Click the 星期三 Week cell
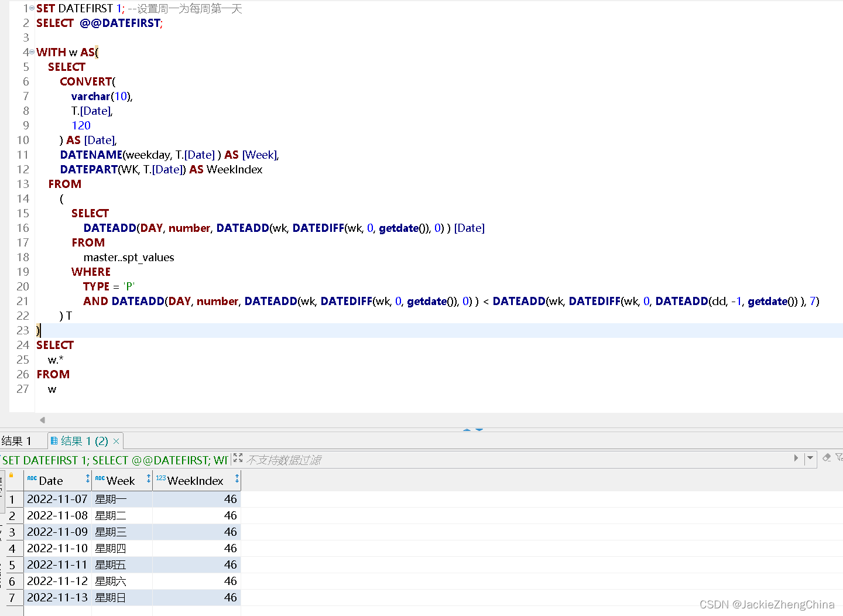This screenshot has width=843, height=616. click(x=122, y=532)
